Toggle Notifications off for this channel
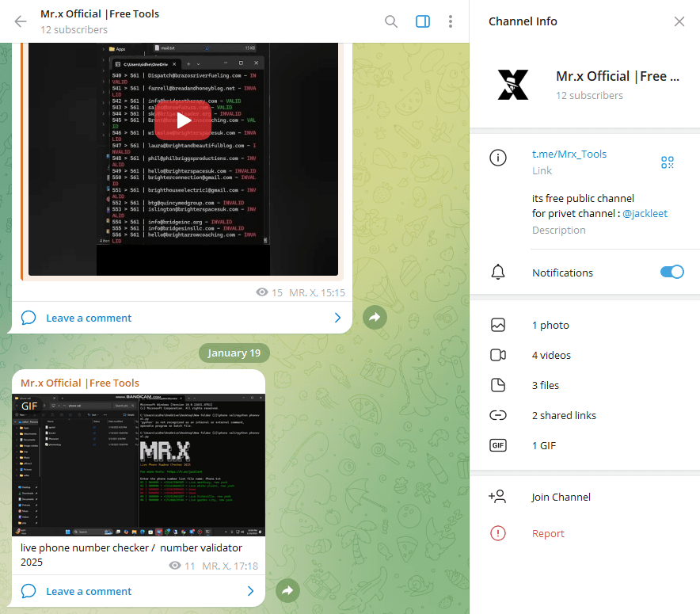 click(671, 272)
